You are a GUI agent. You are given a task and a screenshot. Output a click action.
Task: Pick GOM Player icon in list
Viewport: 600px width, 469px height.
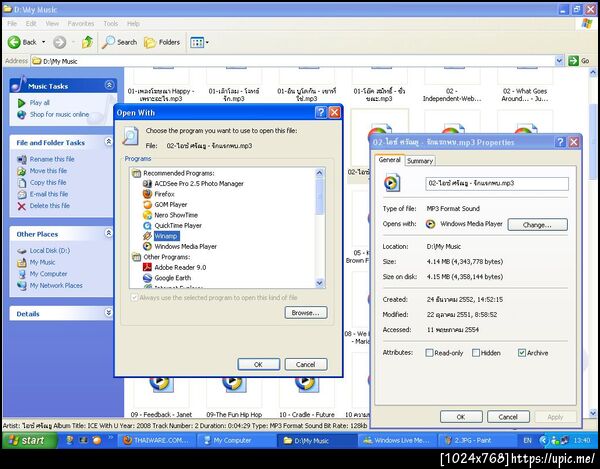pyautogui.click(x=147, y=205)
